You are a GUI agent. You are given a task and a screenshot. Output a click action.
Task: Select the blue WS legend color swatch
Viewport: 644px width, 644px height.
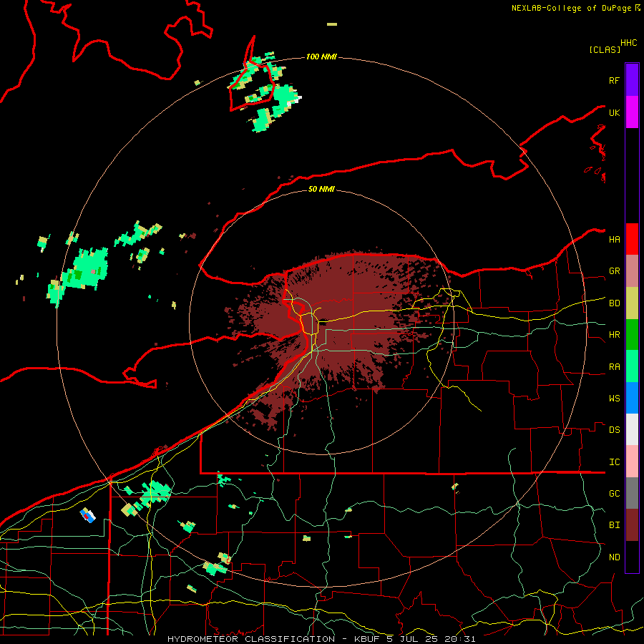[x=632, y=398]
